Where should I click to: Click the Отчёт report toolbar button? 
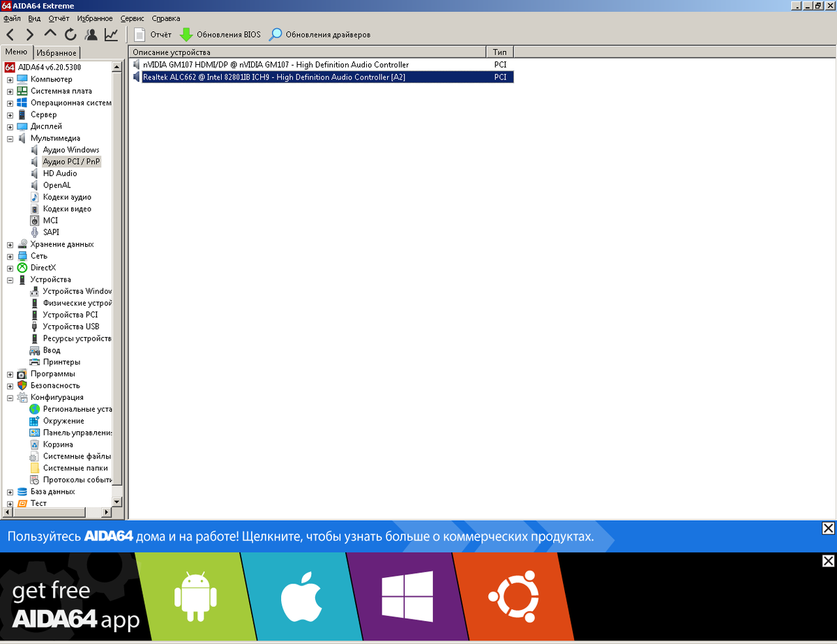(153, 34)
